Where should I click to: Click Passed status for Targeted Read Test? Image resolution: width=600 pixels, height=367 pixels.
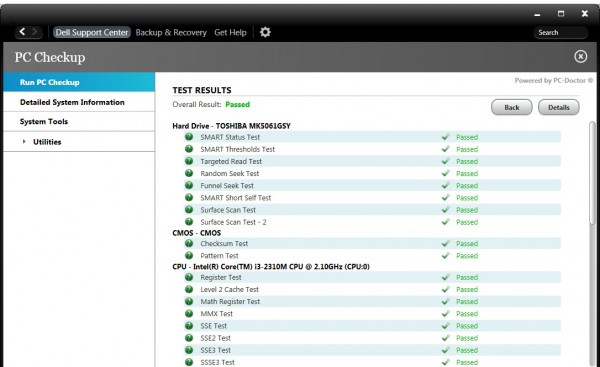(467, 161)
